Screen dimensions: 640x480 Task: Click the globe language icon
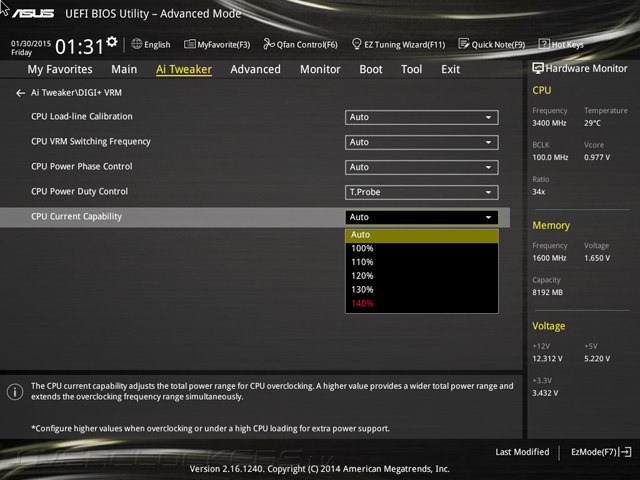(x=137, y=44)
